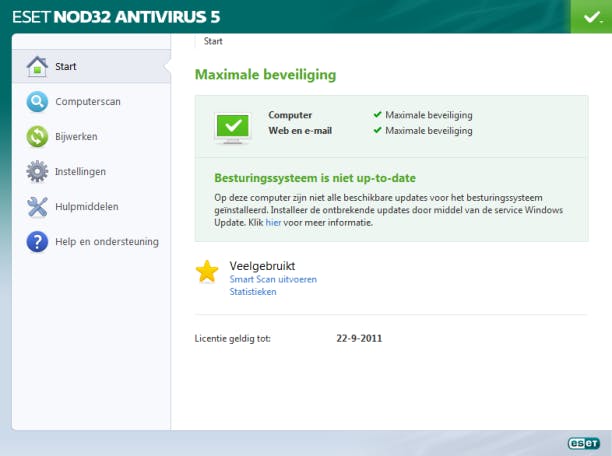Run Smart Scan uitvoeren link

click(273, 279)
